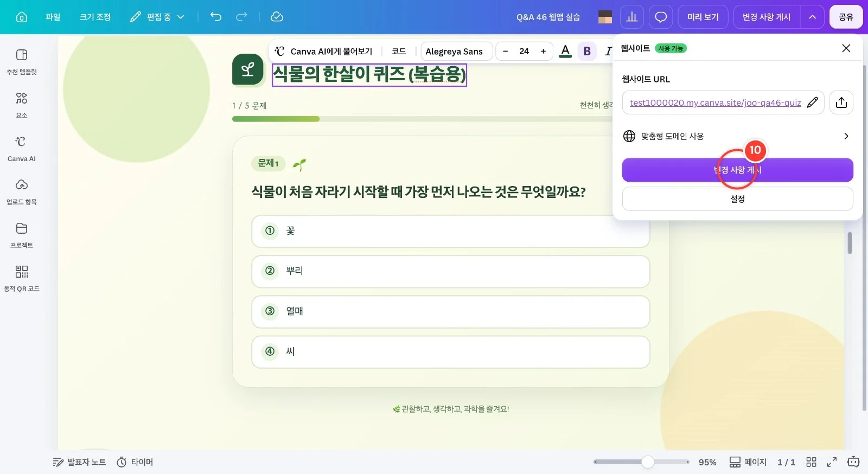Viewport: 868px width, 474px height.
Task: Decrease font size with minus button
Action: (x=505, y=51)
